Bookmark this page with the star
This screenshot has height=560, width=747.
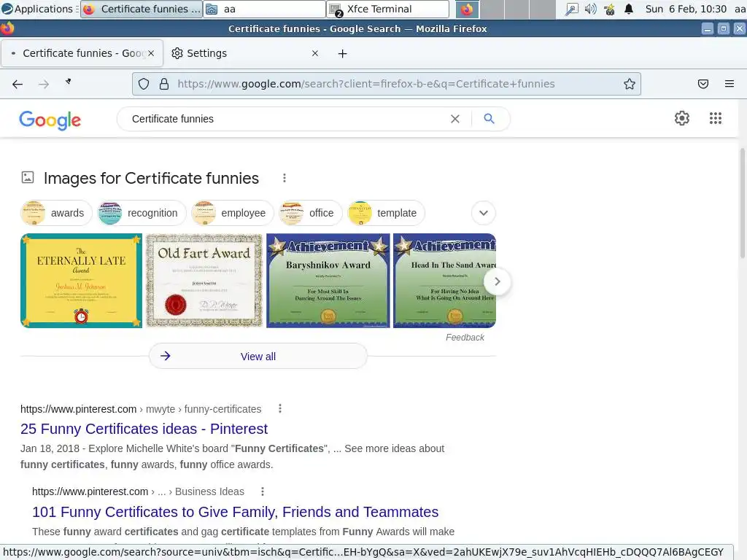pyautogui.click(x=630, y=85)
